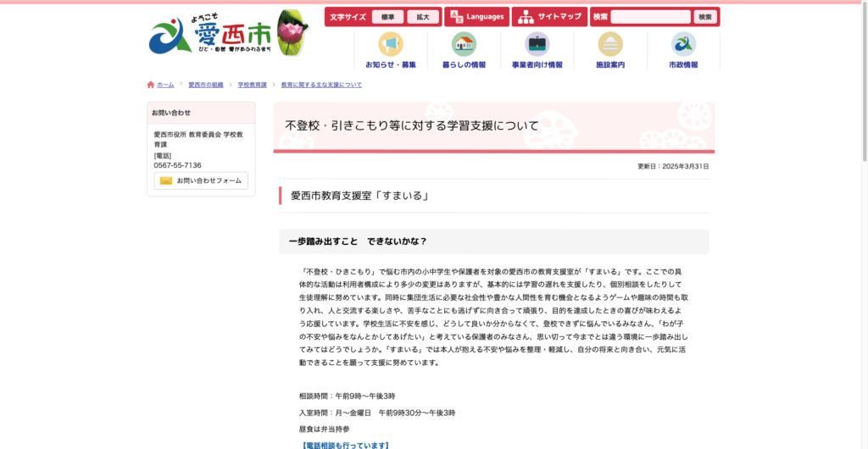Open the Languages menu
868x449 pixels.
476,17
